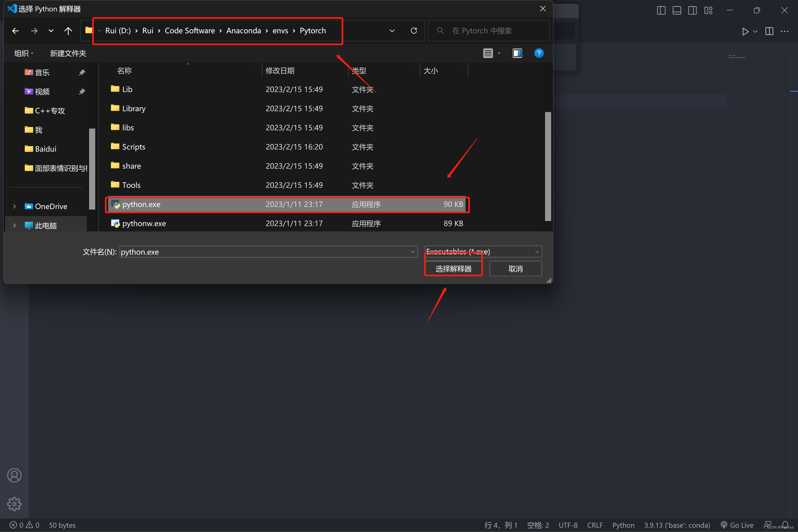Click Anaconda breadcrumb
This screenshot has width=798, height=532.
point(244,31)
